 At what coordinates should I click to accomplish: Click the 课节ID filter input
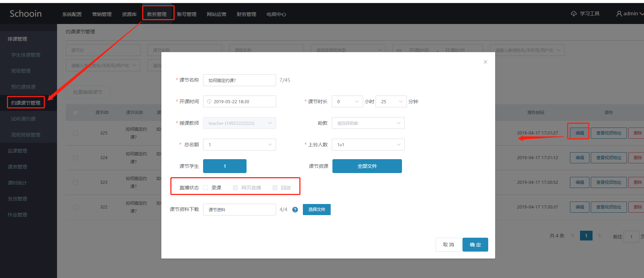tap(103, 50)
